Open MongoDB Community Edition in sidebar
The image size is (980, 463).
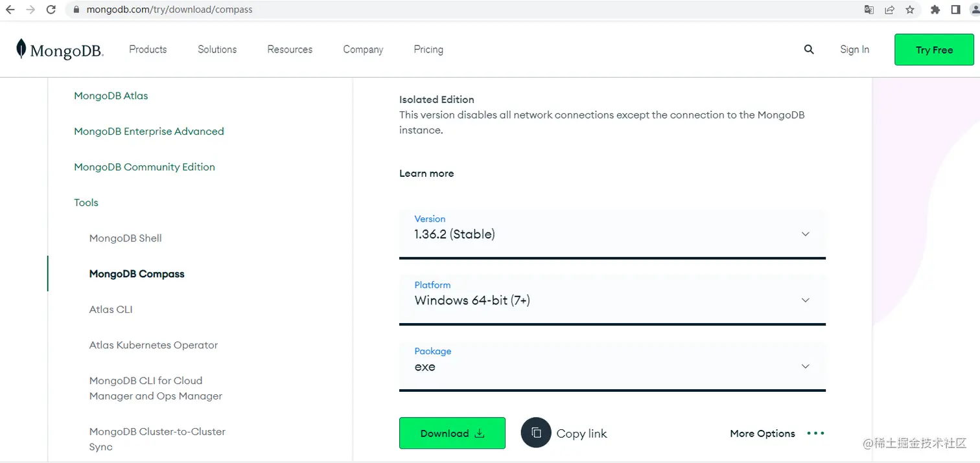click(145, 167)
